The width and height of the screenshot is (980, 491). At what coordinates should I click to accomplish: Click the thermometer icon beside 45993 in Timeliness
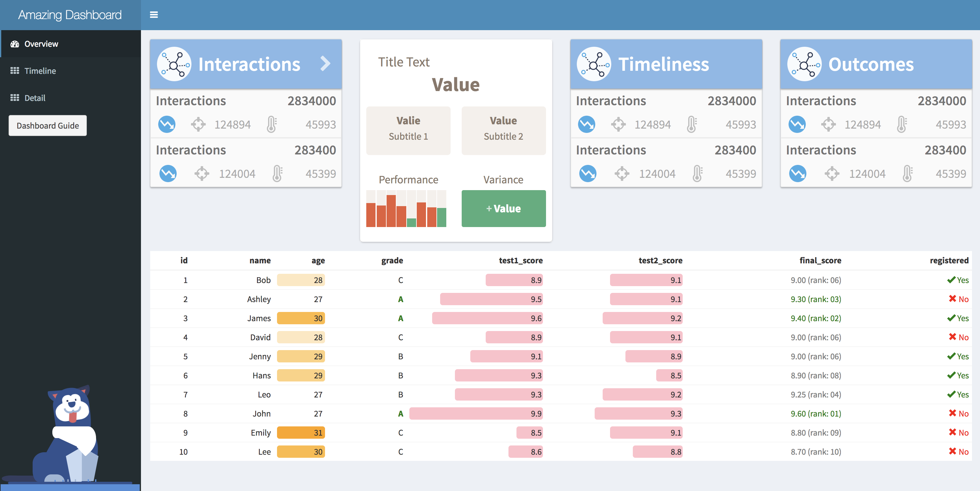[x=692, y=124]
